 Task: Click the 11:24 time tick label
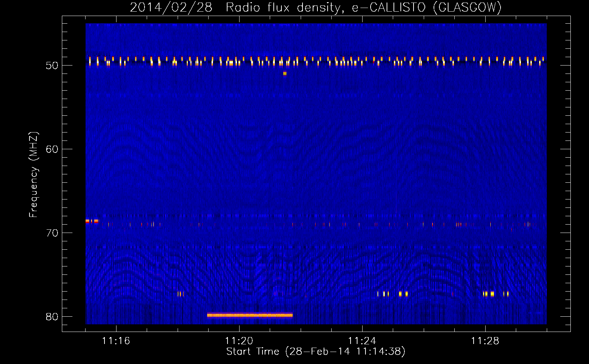(x=362, y=341)
